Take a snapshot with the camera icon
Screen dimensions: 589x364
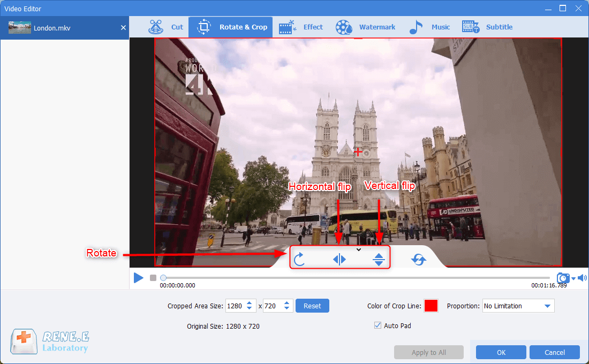[563, 278]
